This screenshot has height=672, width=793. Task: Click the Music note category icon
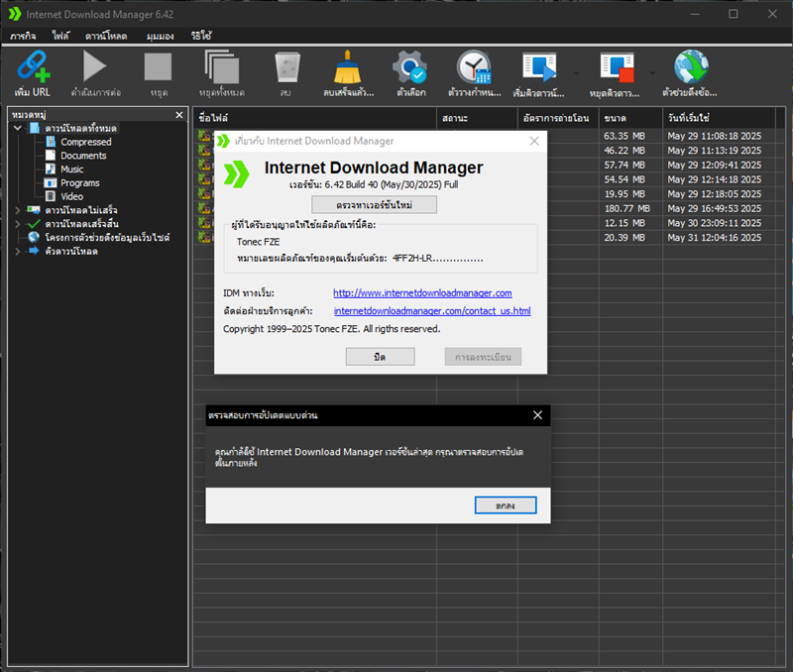tap(51, 168)
